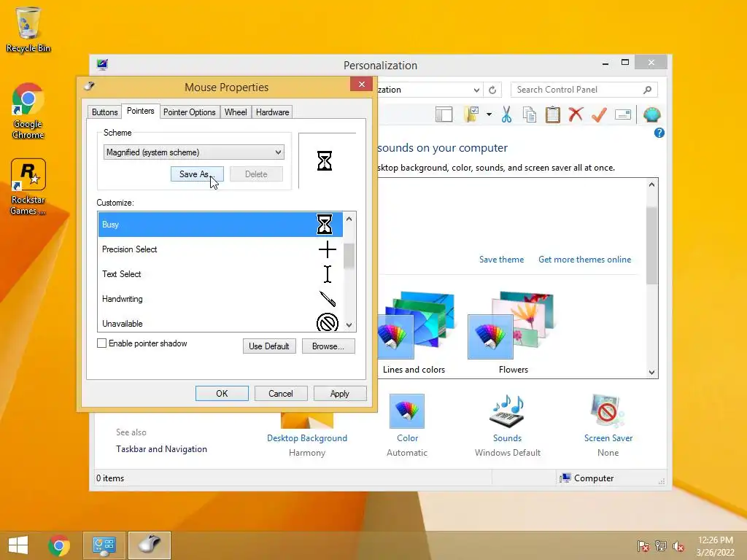Open the blue Help question mark icon
Image resolution: width=747 pixels, height=560 pixels.
click(x=659, y=133)
